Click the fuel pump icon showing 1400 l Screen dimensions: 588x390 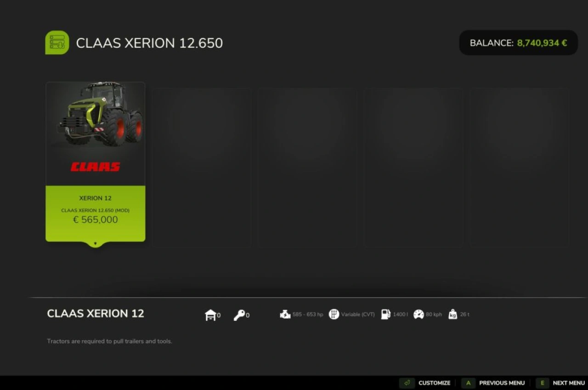click(x=386, y=314)
